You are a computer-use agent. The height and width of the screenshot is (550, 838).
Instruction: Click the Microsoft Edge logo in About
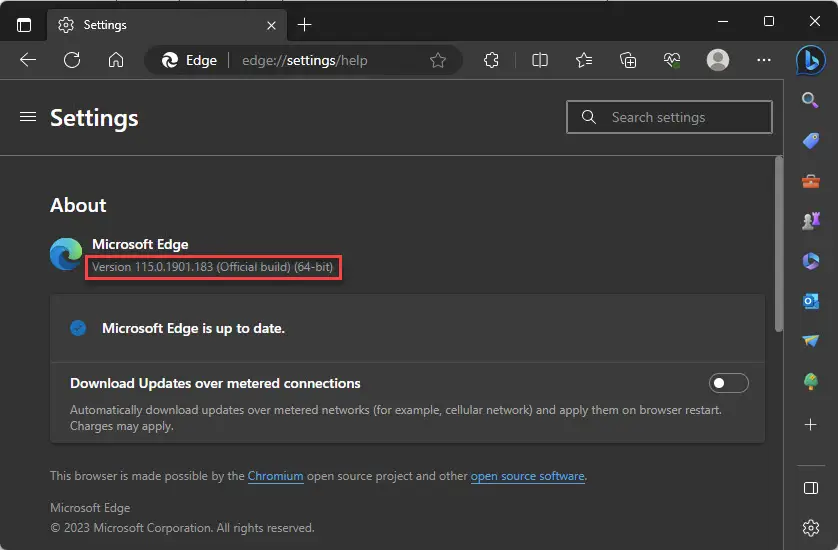[66, 254]
